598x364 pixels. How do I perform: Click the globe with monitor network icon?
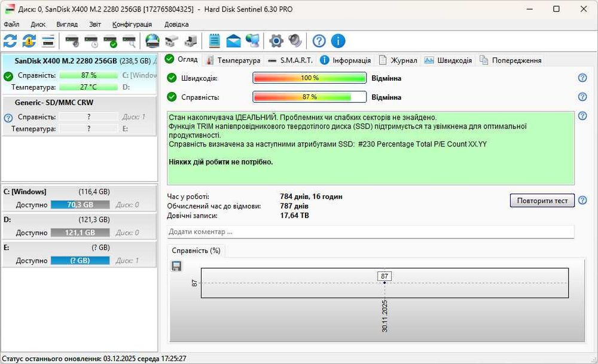252,41
